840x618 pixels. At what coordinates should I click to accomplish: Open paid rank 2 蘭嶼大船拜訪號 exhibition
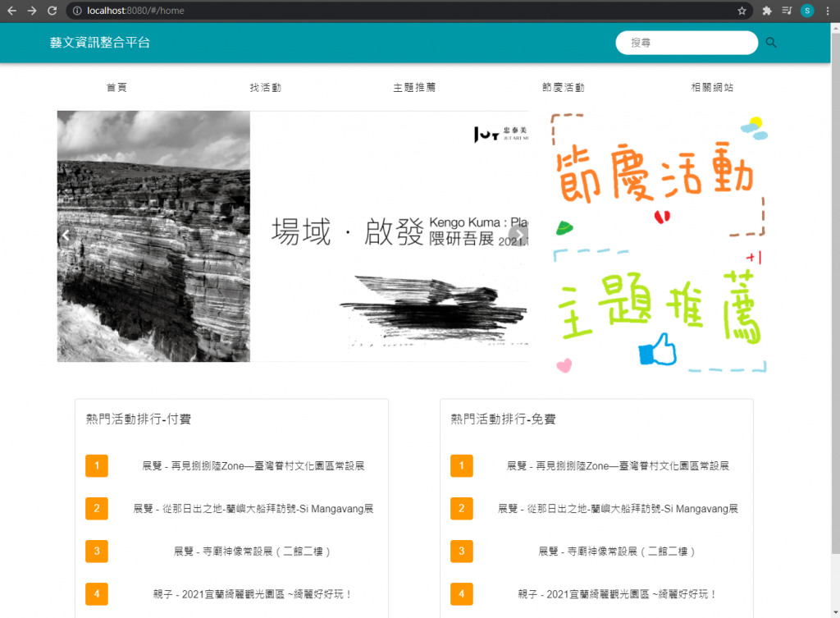coord(253,509)
